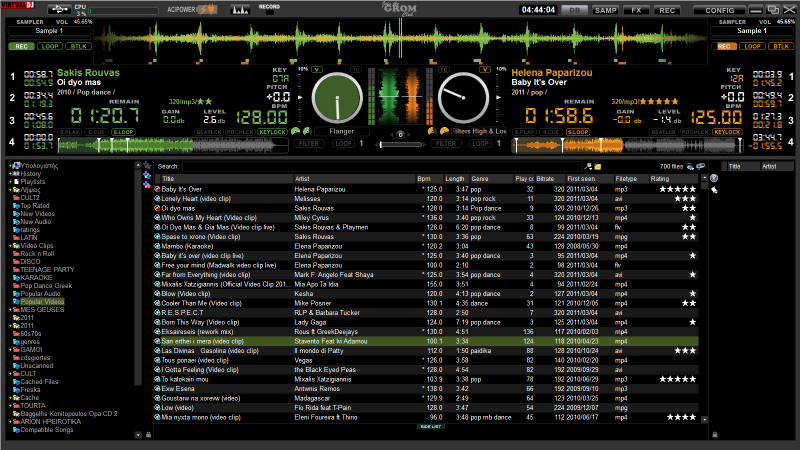The height and width of the screenshot is (450, 800).
Task: Switch to the FX tab
Action: point(636,10)
